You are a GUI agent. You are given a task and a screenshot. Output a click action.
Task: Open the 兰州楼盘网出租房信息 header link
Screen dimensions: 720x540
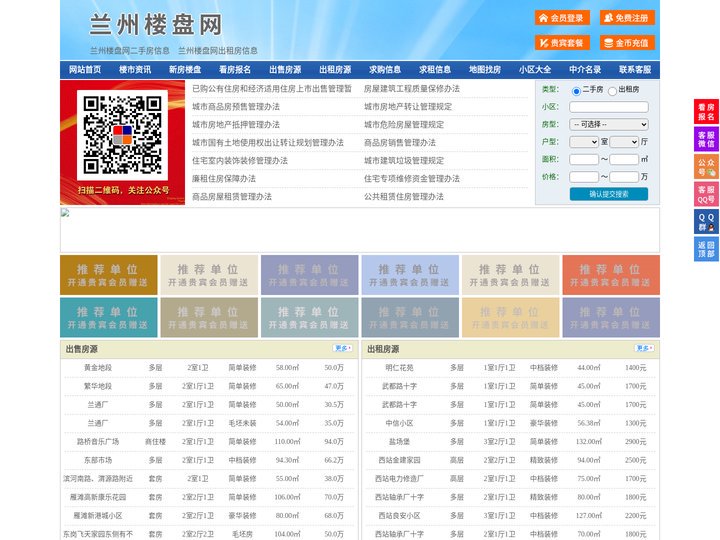click(x=218, y=51)
